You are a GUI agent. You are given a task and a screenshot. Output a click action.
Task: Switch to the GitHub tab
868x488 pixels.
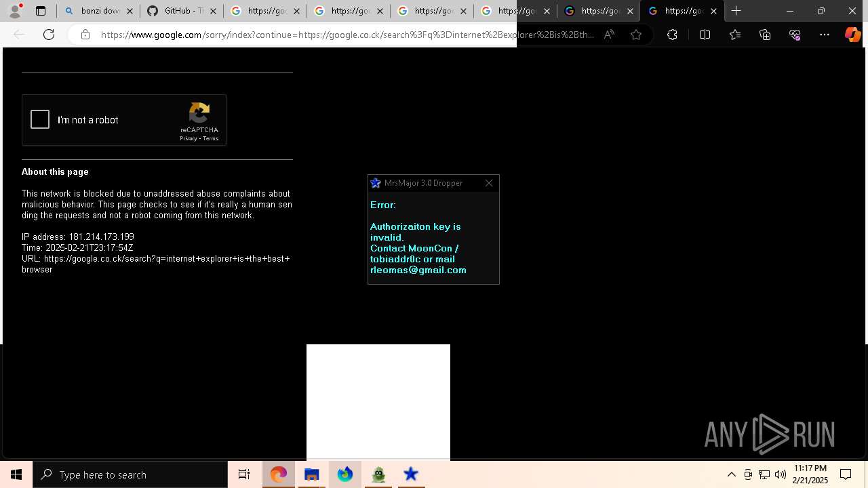[182, 11]
